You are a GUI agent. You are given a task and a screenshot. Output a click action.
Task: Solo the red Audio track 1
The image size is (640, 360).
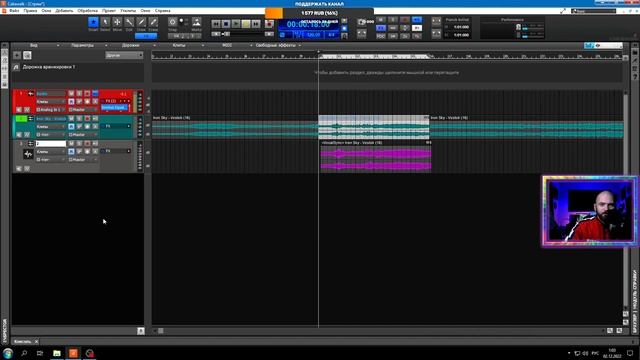pyautogui.click(x=79, y=93)
